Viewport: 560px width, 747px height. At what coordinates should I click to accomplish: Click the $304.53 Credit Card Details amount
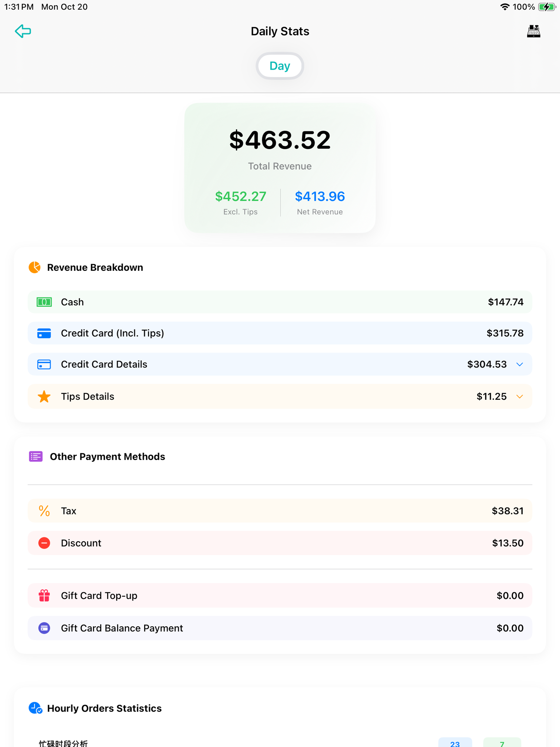(487, 364)
